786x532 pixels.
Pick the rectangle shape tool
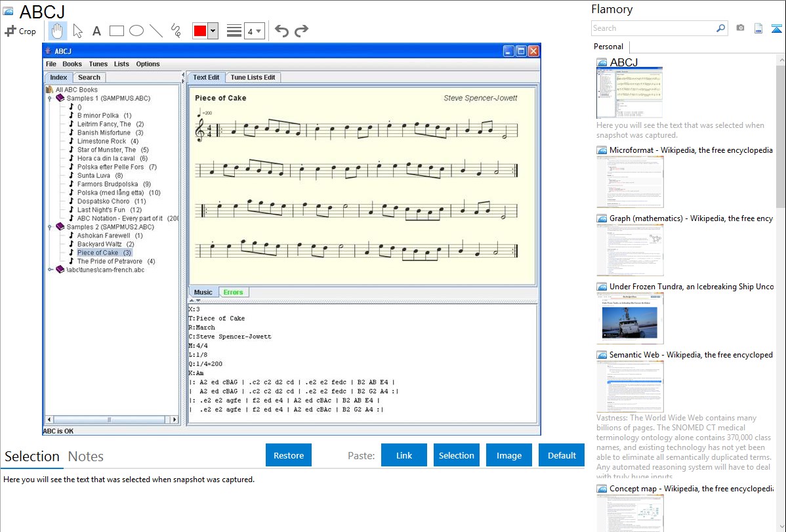click(x=117, y=31)
